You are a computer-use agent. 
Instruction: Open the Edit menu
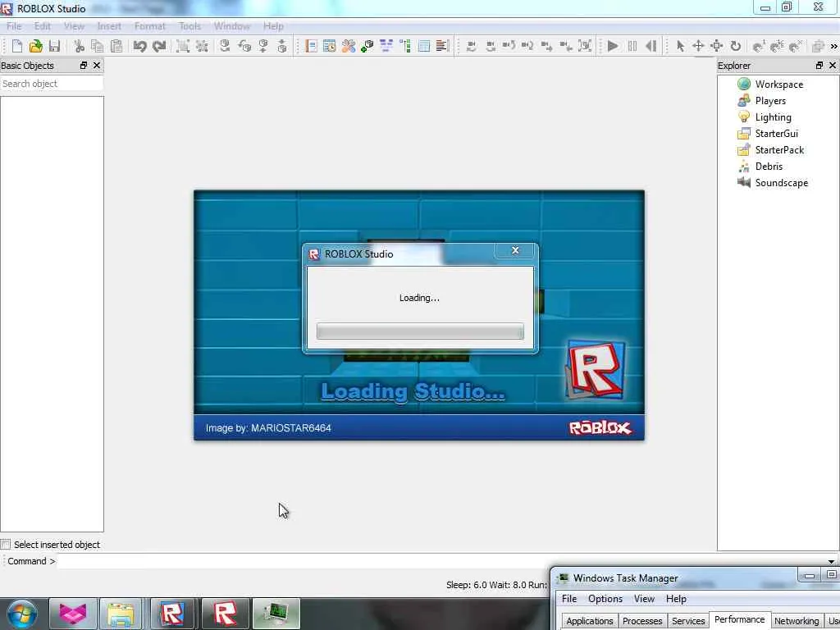(43, 25)
